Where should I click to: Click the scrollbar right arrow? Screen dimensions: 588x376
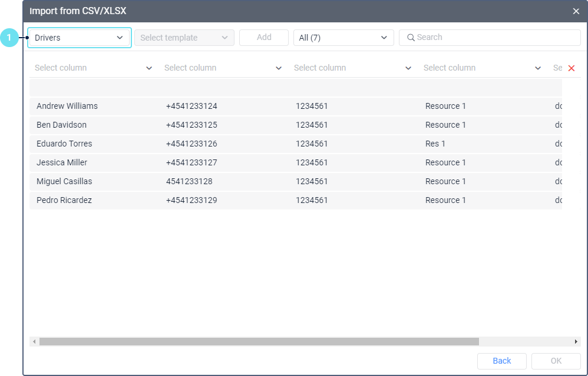(576, 342)
